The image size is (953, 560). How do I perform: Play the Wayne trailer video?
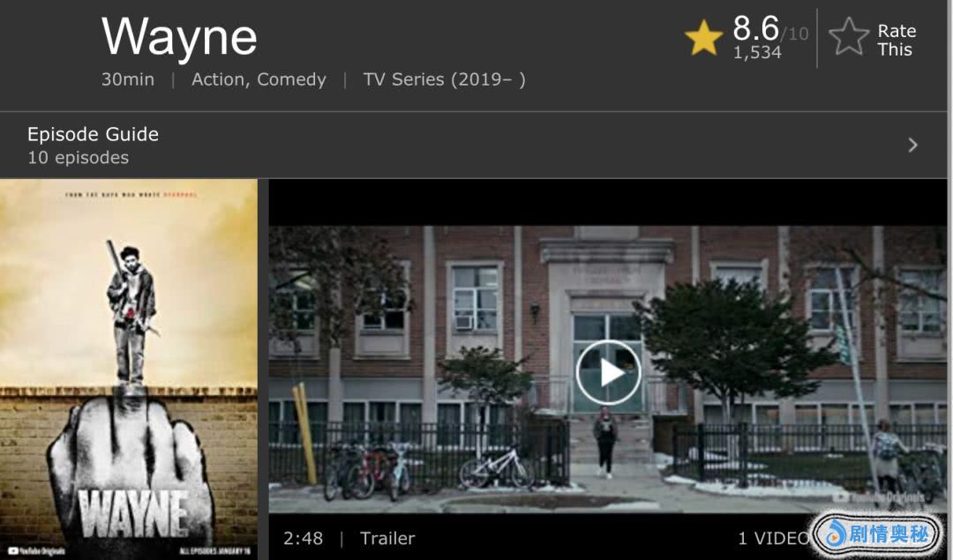coord(608,372)
